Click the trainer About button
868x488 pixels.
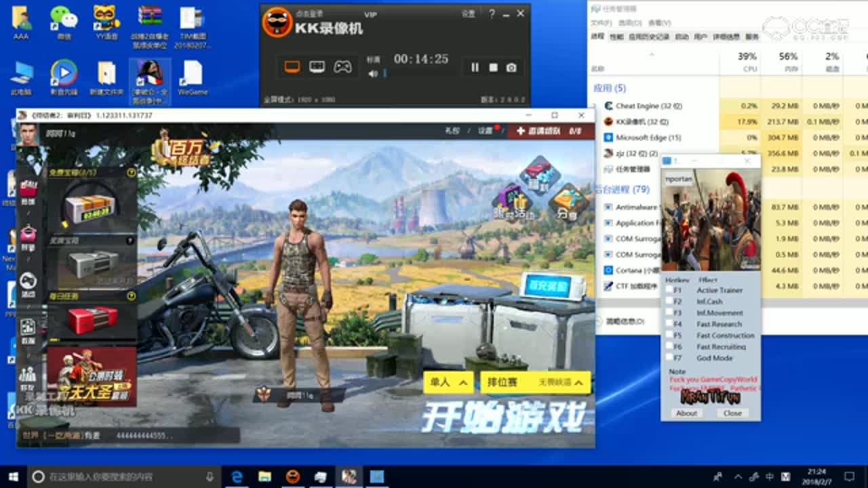[x=686, y=413]
